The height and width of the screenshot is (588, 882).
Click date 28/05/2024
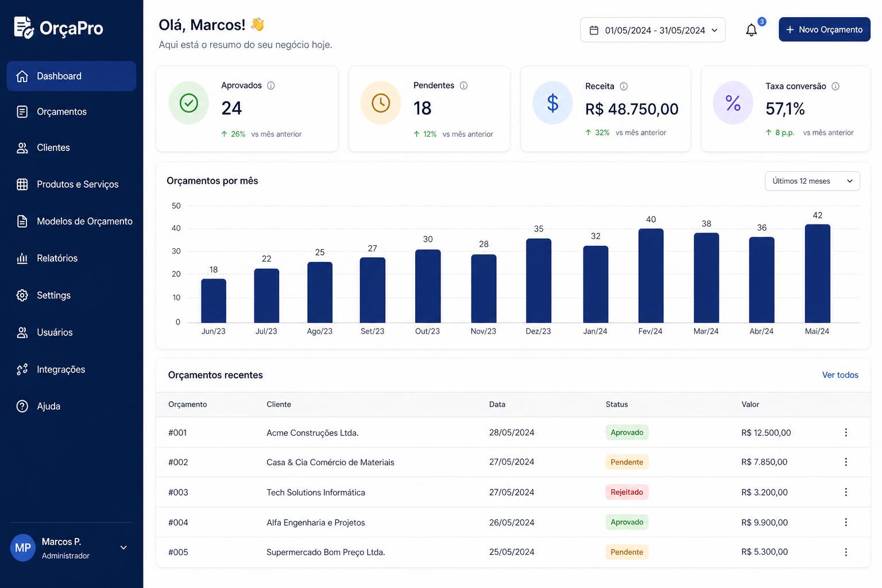(512, 432)
